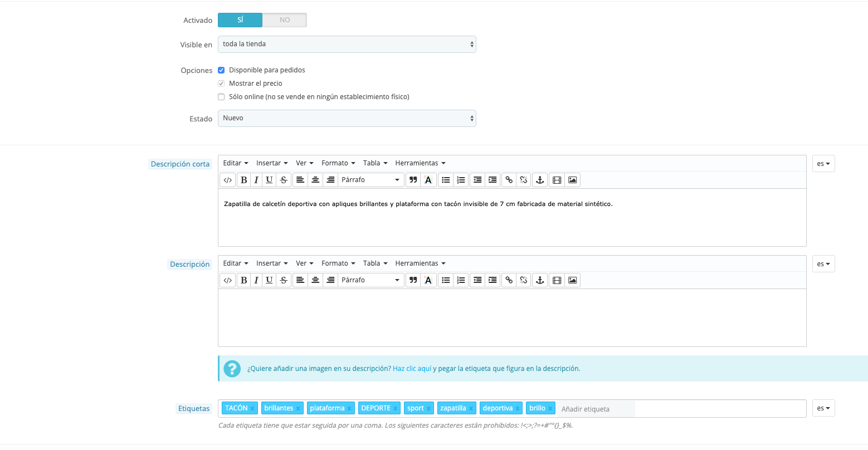Toggle bold in the Descripción corta editor

[x=243, y=180]
